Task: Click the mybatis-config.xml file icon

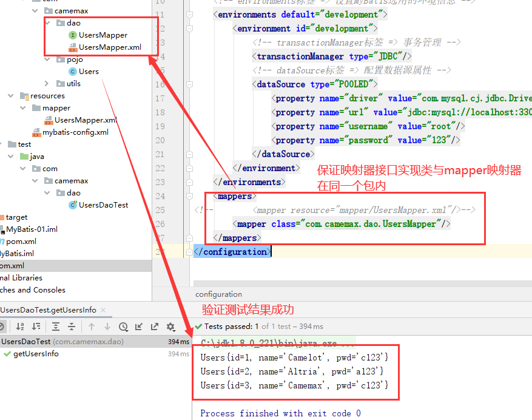Action: coord(36,132)
